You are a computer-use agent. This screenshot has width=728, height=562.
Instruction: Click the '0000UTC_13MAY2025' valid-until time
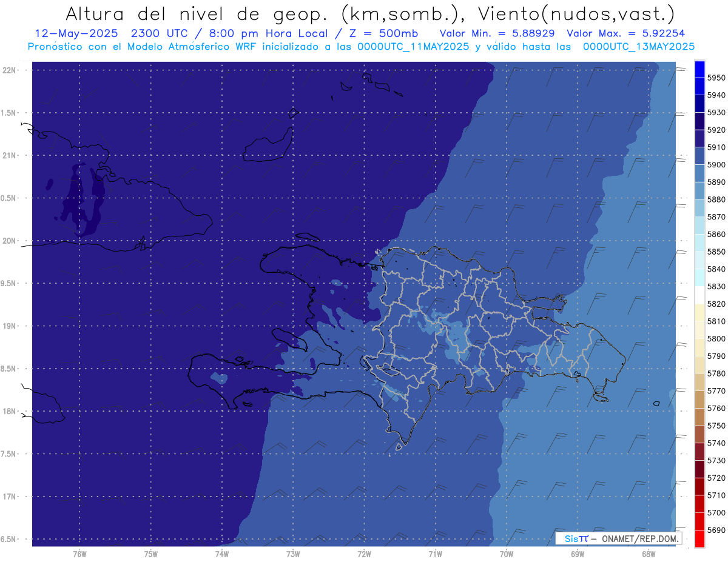tap(639, 46)
